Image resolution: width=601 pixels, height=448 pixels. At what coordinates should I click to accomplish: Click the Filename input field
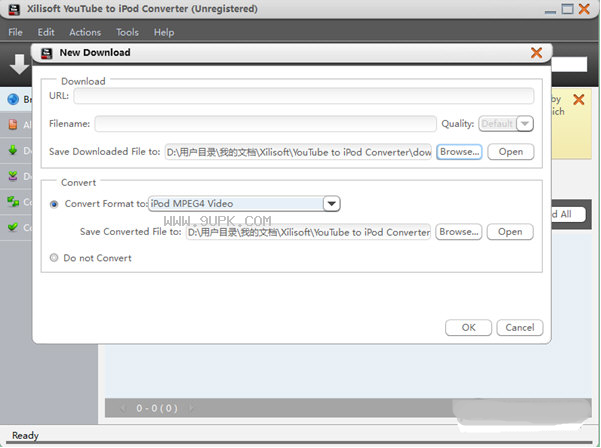coord(265,123)
